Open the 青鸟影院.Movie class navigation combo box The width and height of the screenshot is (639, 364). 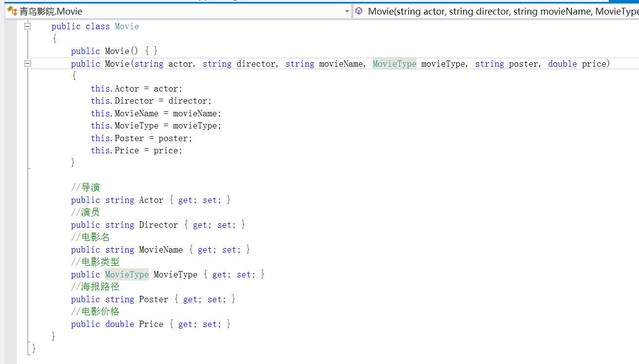[178, 11]
